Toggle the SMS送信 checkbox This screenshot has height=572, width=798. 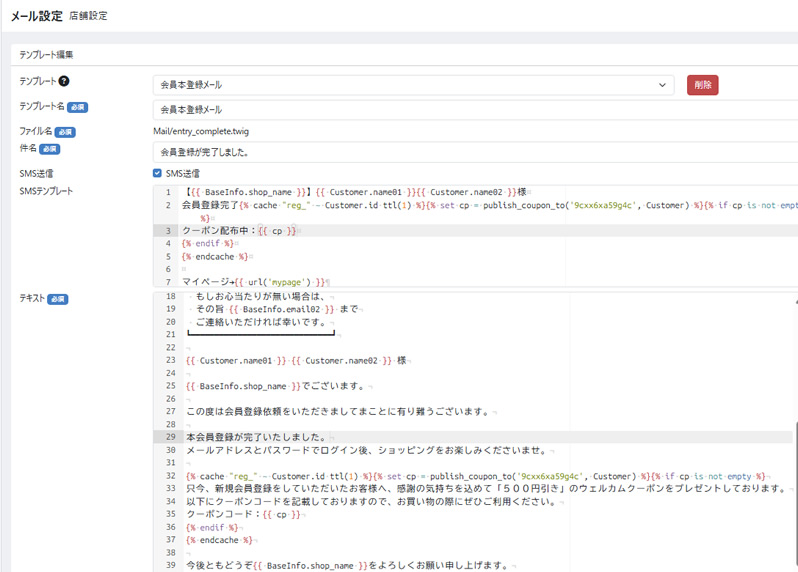[157, 173]
